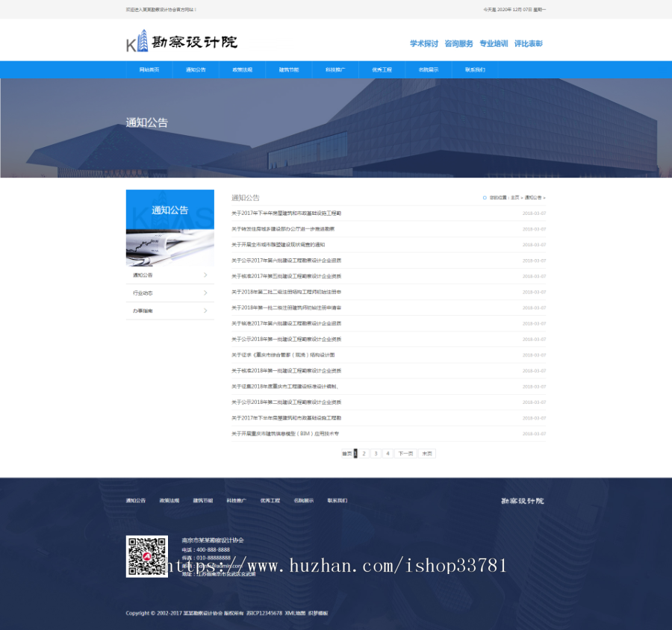Open article 关于公示2018年第二批建设工程
672x630 pixels.
coord(286,402)
